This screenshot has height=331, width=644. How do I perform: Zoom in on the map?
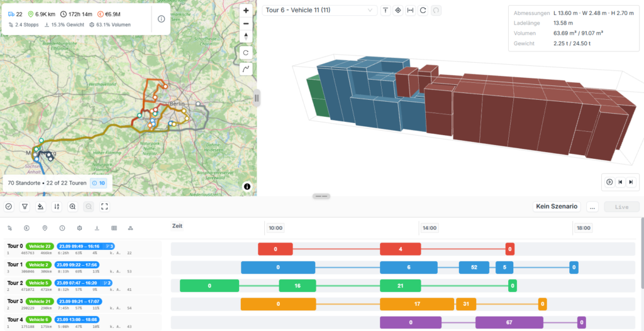(x=246, y=11)
